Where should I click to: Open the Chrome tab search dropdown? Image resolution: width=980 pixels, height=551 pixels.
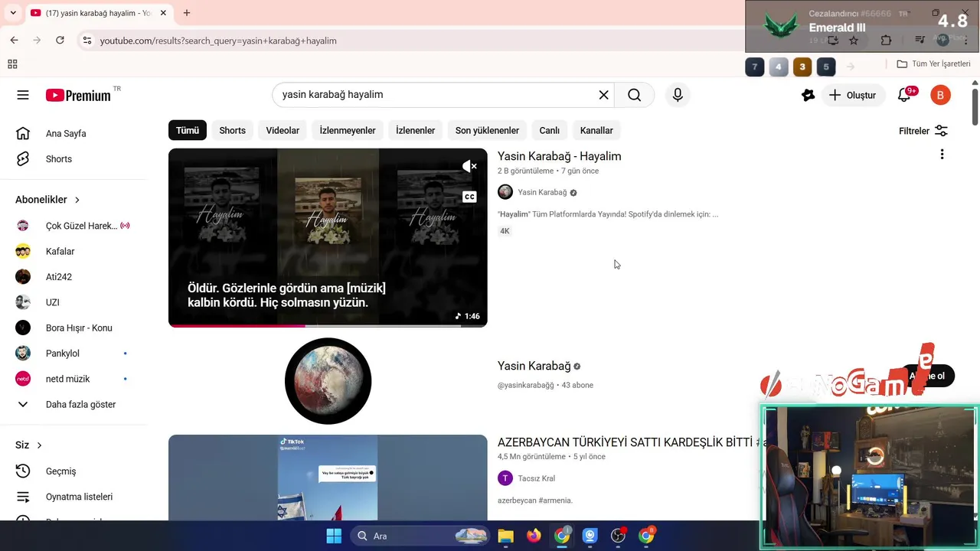(x=13, y=13)
